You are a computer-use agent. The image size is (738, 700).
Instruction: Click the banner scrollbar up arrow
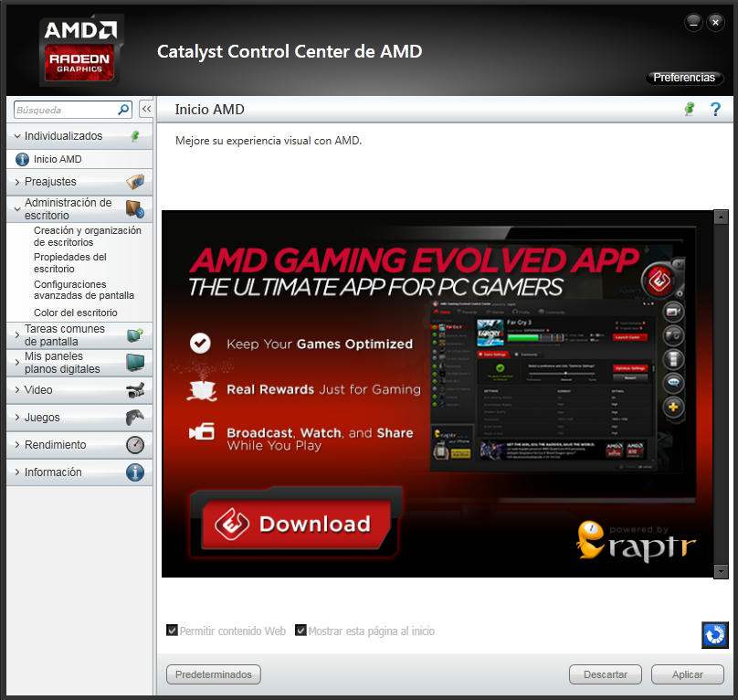click(721, 217)
